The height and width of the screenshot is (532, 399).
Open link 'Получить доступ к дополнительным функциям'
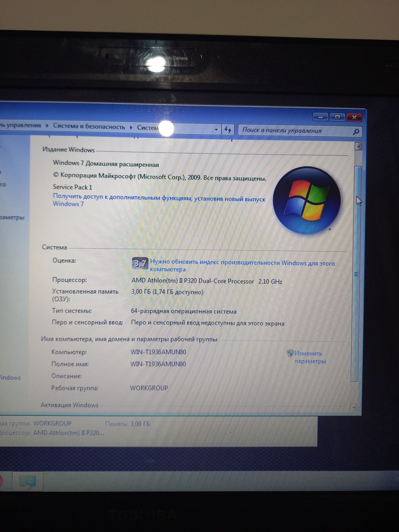[159, 200]
